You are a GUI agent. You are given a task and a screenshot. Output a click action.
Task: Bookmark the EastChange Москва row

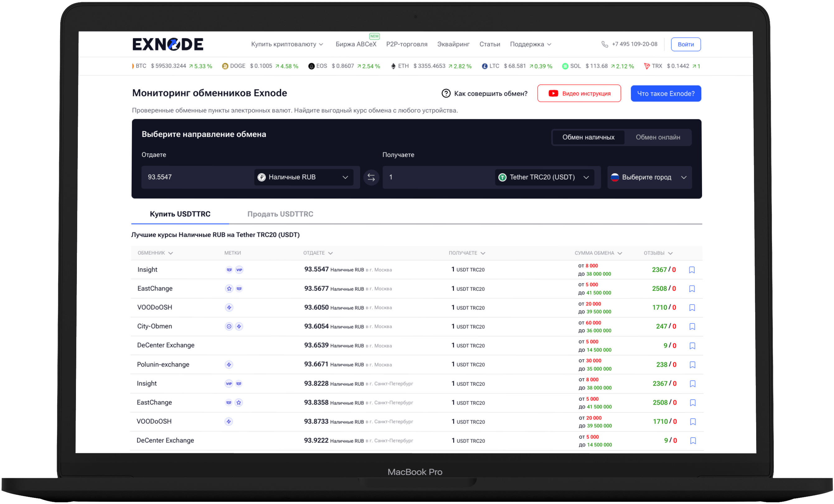click(x=692, y=289)
